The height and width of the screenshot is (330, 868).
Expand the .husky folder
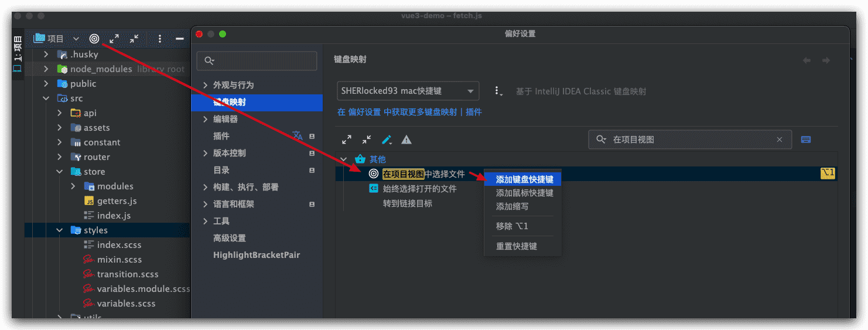(46, 55)
